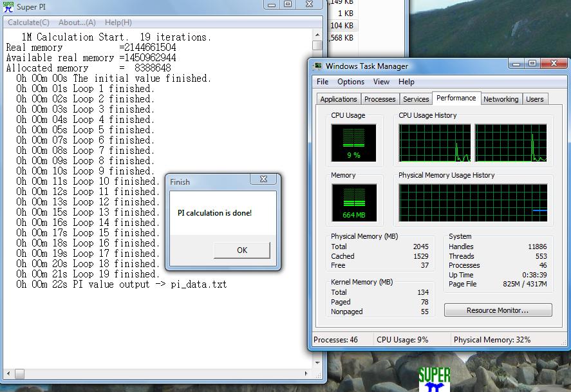Click Super PI vertical scrollbar down arrow
The height and width of the screenshot is (392, 571).
pos(317,362)
